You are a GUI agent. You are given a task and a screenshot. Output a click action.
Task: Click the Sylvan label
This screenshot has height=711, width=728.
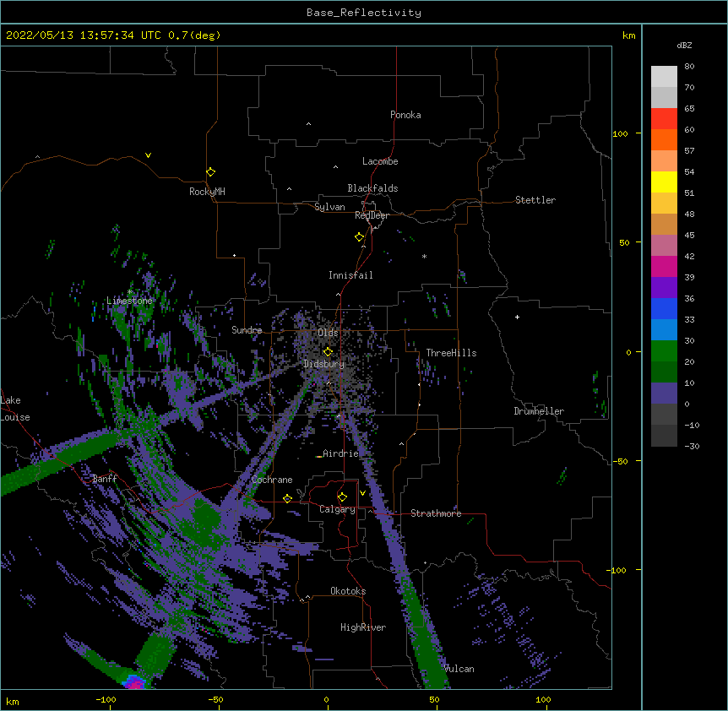[x=329, y=207]
